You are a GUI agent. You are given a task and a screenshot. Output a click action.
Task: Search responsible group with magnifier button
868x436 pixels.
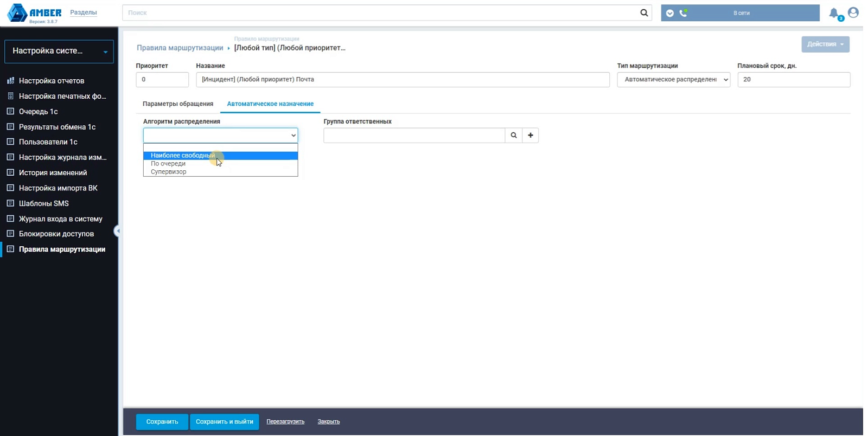coord(514,135)
